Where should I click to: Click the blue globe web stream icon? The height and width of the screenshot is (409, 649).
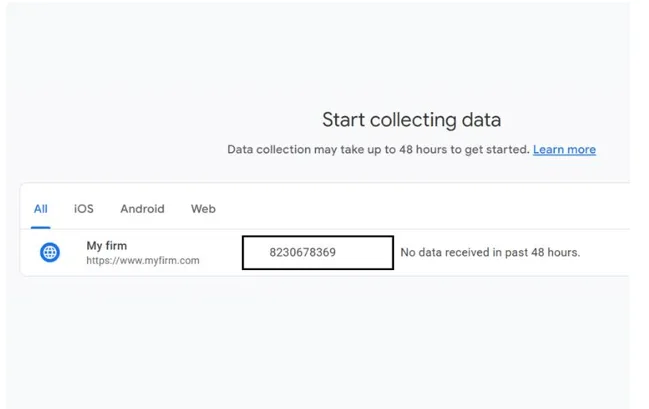(x=50, y=252)
